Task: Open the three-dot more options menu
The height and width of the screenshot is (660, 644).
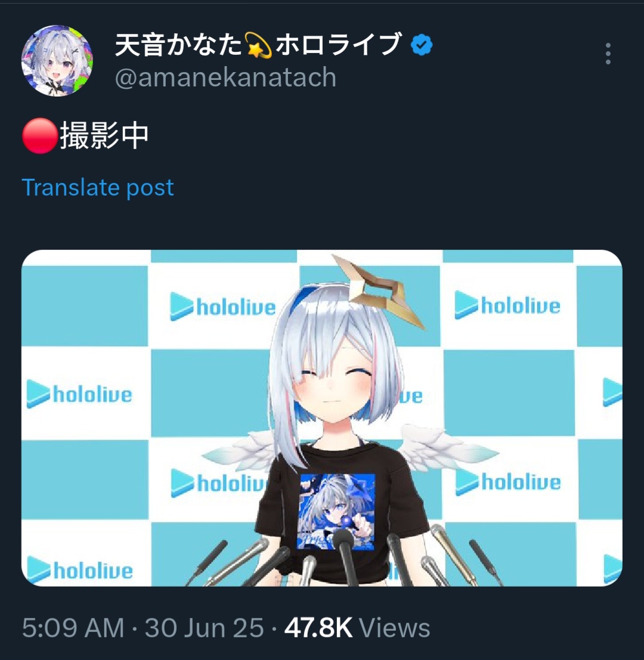Action: click(608, 54)
